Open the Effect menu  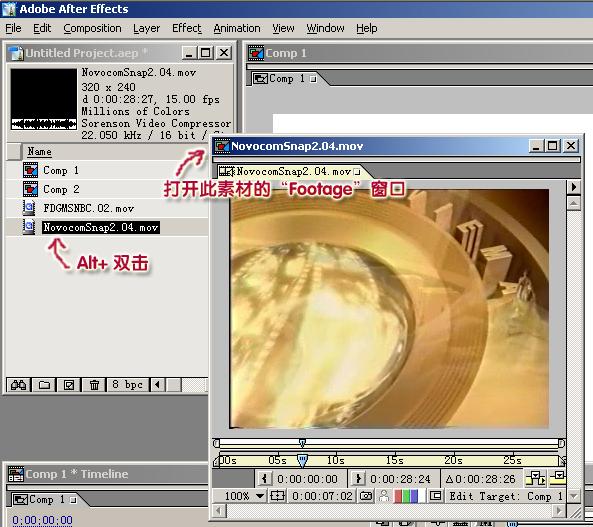point(186,28)
